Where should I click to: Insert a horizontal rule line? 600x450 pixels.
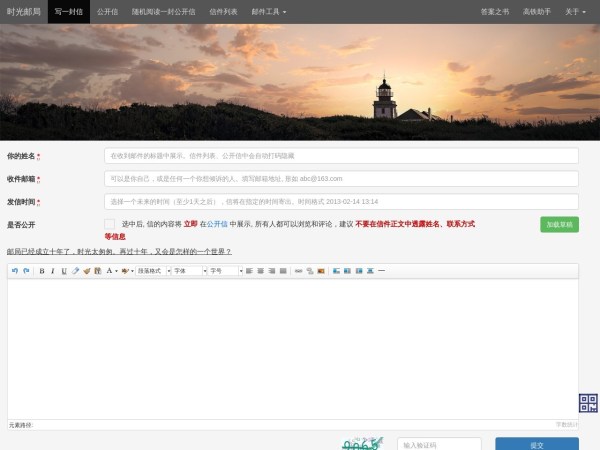coord(382,271)
